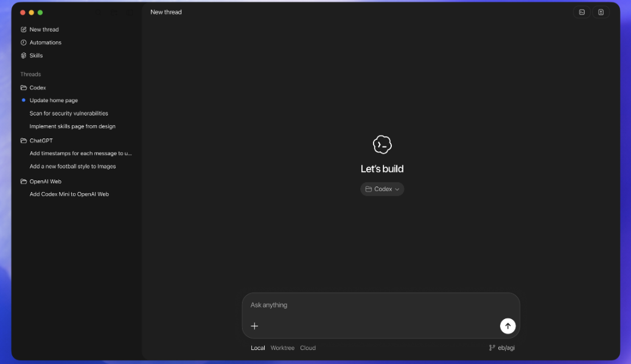Click the plus icon to add an attachment
Screen dimensions: 631x364
[x=254, y=326]
